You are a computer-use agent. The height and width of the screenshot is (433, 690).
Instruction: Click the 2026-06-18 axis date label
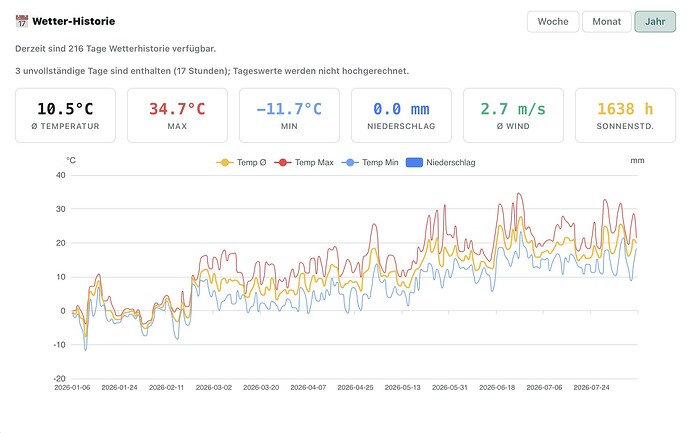coord(497,388)
